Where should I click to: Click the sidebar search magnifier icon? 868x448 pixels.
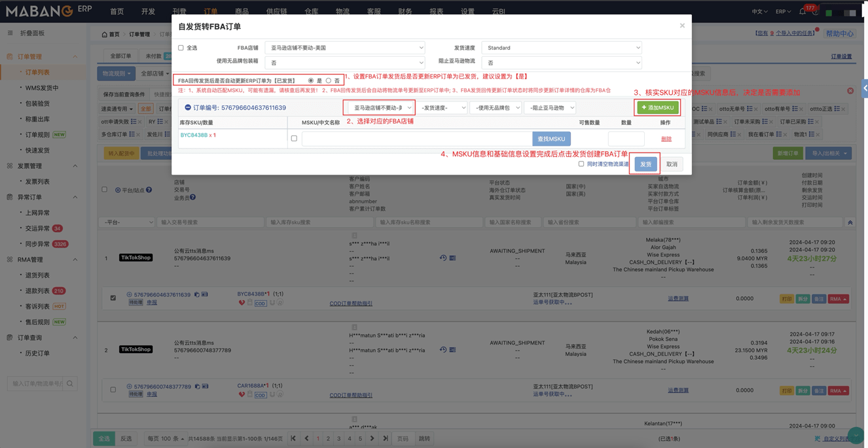[70, 383]
